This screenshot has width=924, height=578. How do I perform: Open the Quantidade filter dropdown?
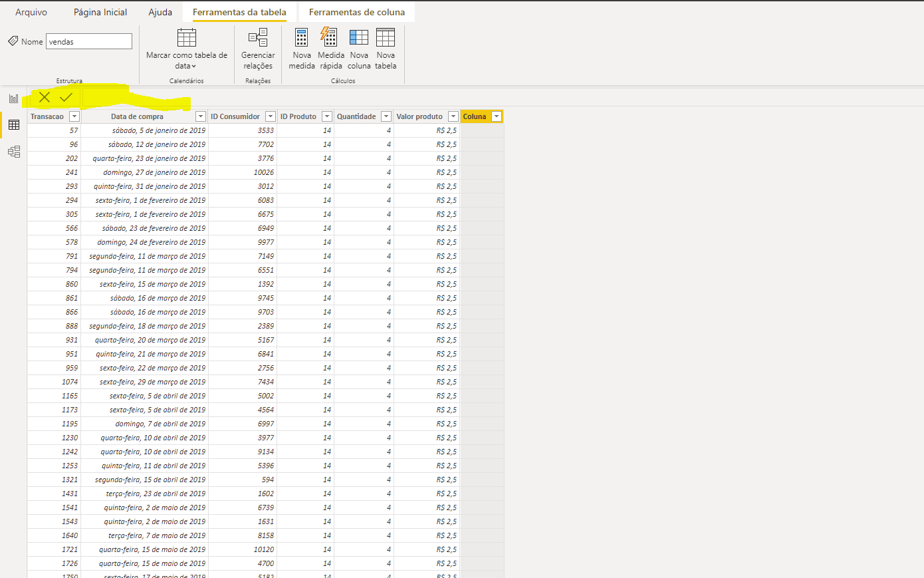point(386,116)
